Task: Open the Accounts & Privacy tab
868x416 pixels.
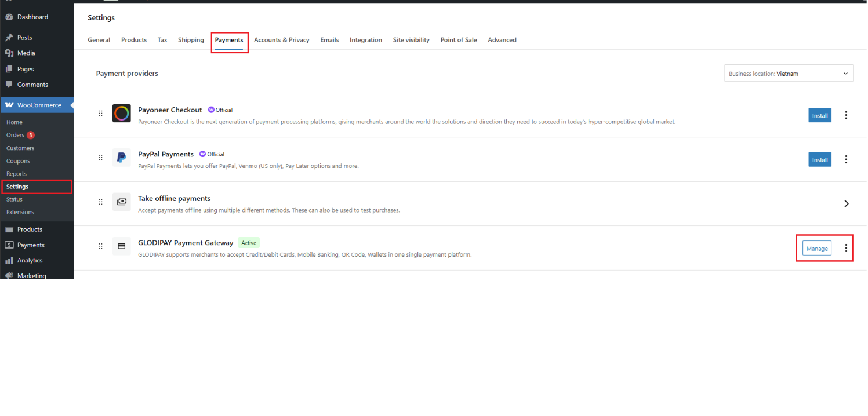Action: [x=282, y=40]
